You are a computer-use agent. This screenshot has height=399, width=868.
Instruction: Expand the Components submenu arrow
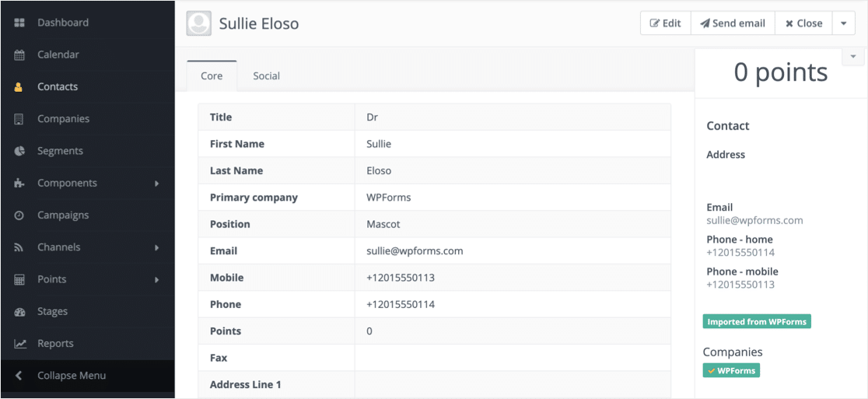[157, 184]
